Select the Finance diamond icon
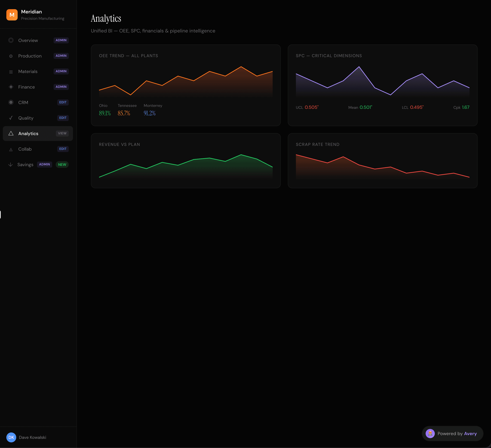491x448 pixels. tap(11, 87)
